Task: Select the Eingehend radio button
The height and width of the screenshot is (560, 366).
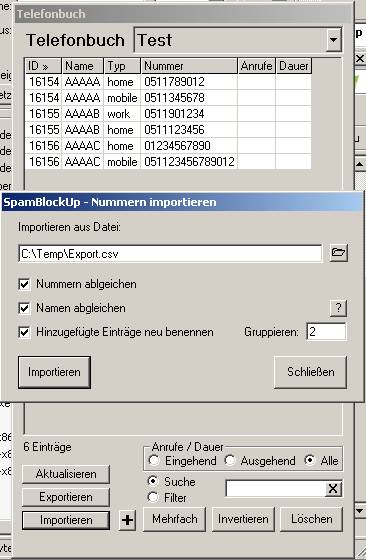Action: point(154,460)
